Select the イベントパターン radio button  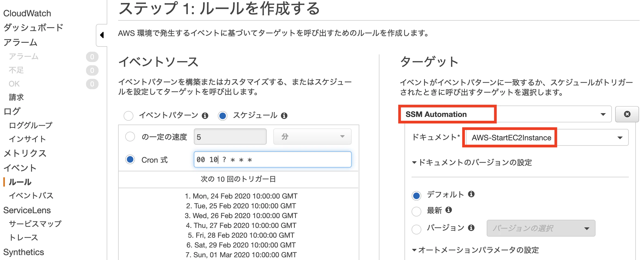[x=128, y=116]
